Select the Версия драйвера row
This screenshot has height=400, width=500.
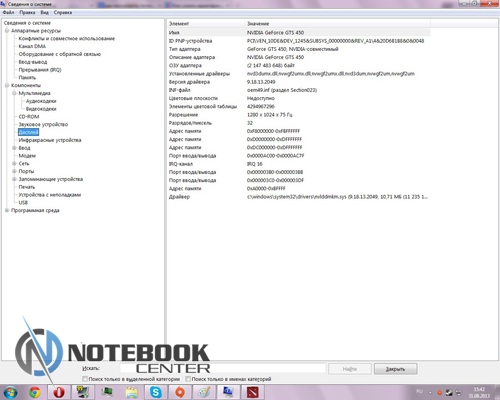298,82
